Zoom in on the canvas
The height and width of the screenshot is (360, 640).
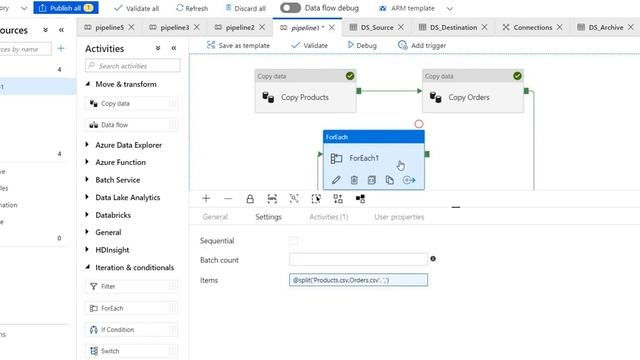pos(206,199)
